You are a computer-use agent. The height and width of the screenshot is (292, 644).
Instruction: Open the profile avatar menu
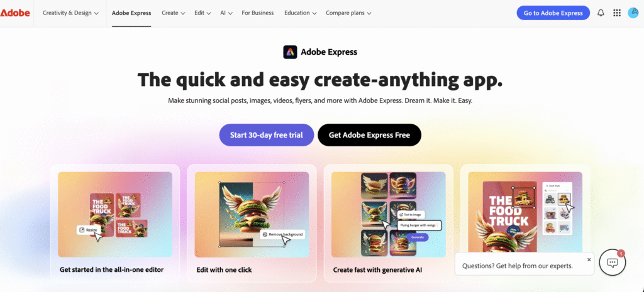pyautogui.click(x=633, y=13)
